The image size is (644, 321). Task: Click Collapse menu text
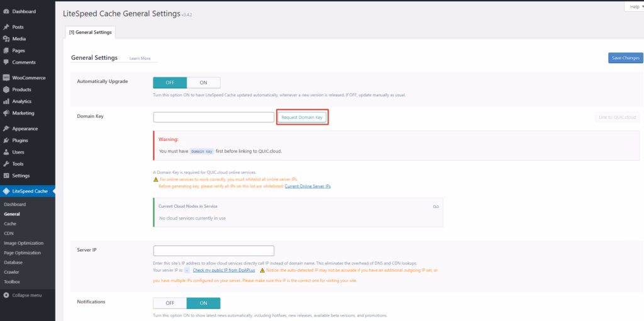click(x=26, y=295)
